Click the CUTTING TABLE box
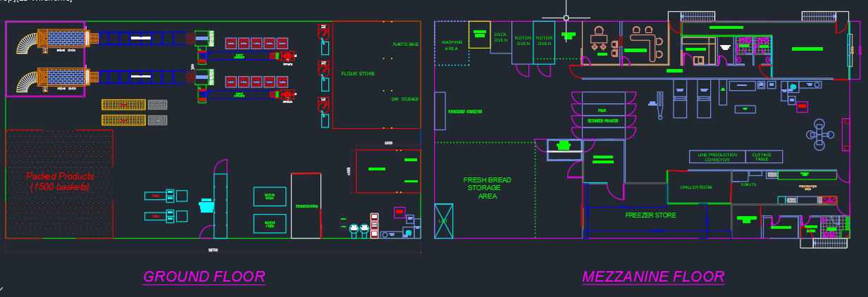 coord(764,157)
